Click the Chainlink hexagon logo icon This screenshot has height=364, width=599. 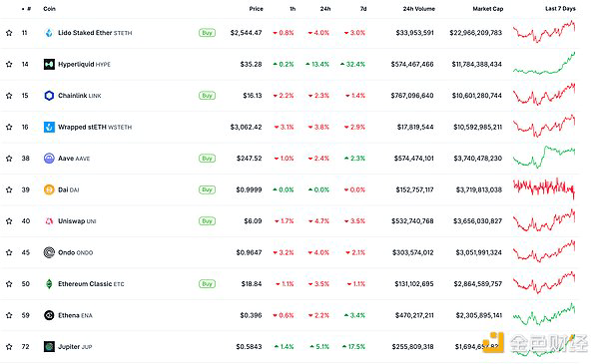coord(49,96)
